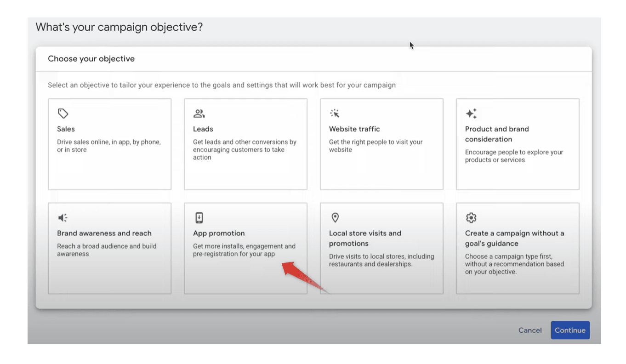626x364 pixels.
Task: Click the megaphone icon for Brand awareness
Action: tap(63, 218)
